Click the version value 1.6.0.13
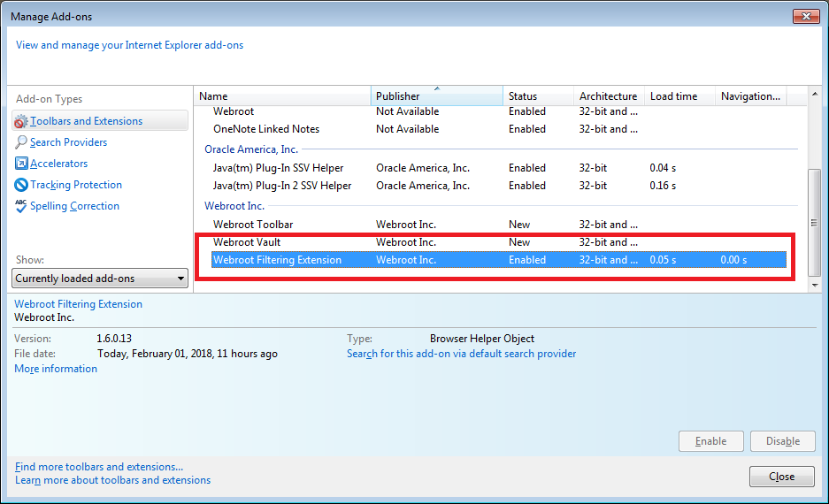Viewport: 829px width, 504px height. tap(114, 339)
